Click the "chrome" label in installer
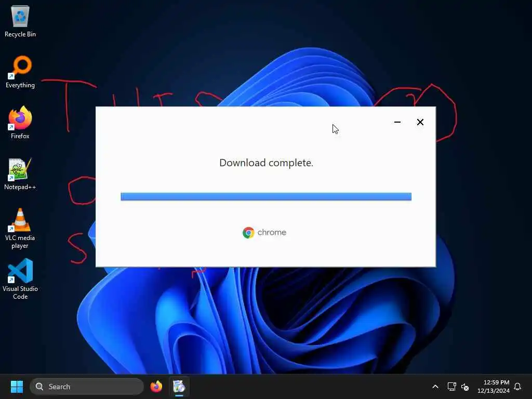Screen dimensions: 532x399 tap(272, 232)
